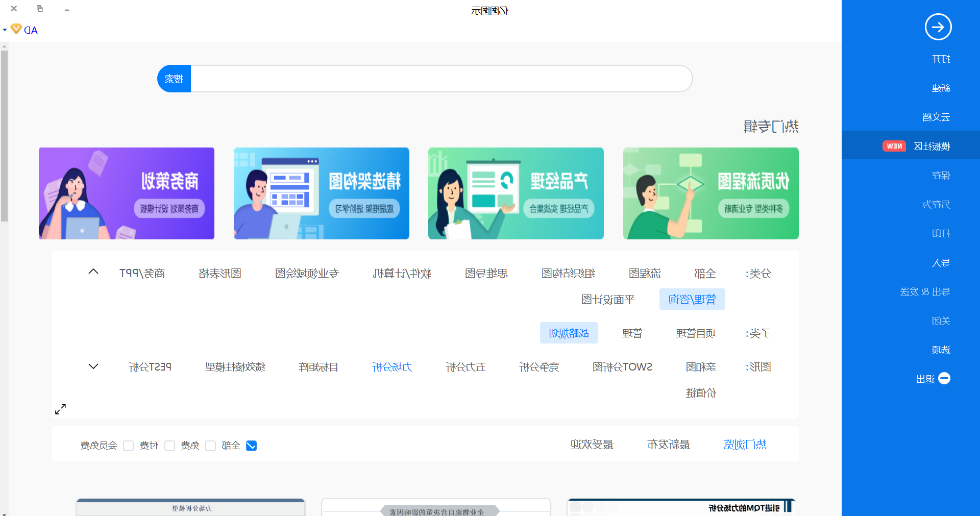Sort templates by 热门浏览

tap(745, 445)
